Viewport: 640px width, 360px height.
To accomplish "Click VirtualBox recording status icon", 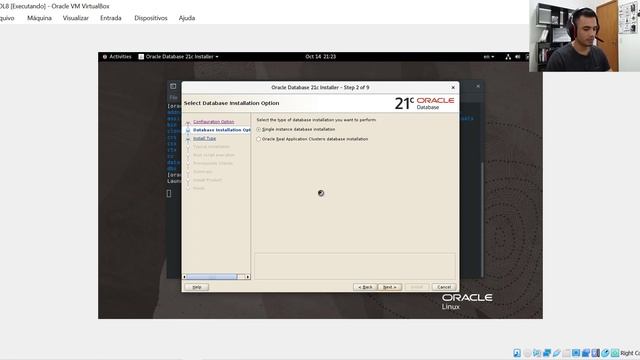I will pos(586,353).
